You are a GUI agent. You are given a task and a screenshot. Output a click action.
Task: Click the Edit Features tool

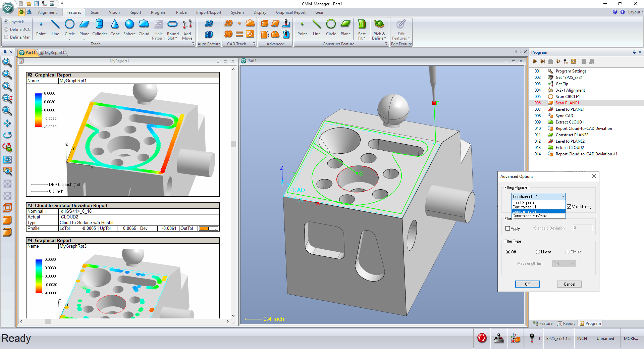[x=401, y=30]
